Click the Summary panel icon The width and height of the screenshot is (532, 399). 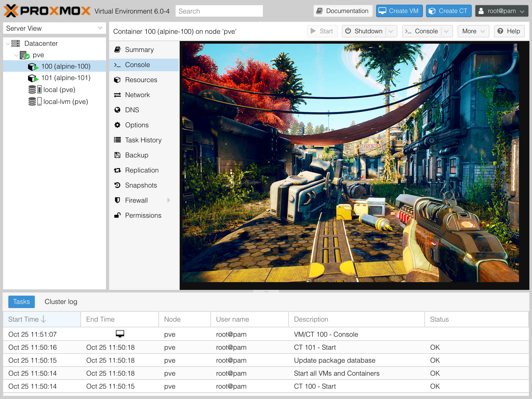pos(118,49)
